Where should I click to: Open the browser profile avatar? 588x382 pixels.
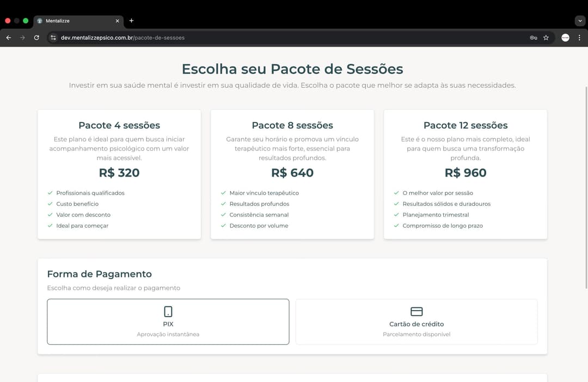click(x=565, y=38)
